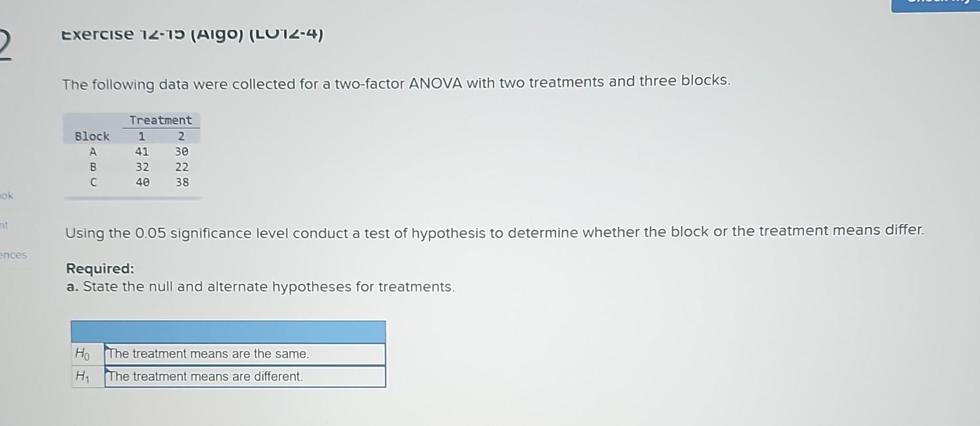Open the References panel from the sidebar
The image size is (980, 426).
click(x=14, y=255)
